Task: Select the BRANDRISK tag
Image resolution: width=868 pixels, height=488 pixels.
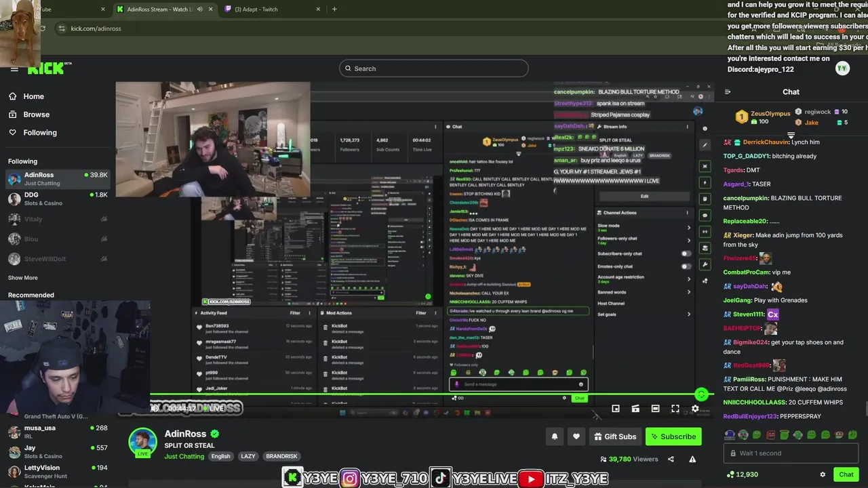Action: pos(281,456)
